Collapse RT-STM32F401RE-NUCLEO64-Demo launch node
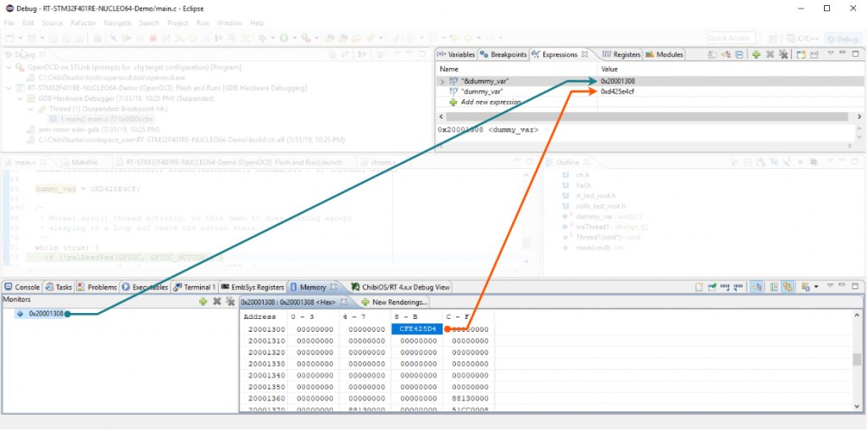The image size is (868, 431). [x=9, y=88]
